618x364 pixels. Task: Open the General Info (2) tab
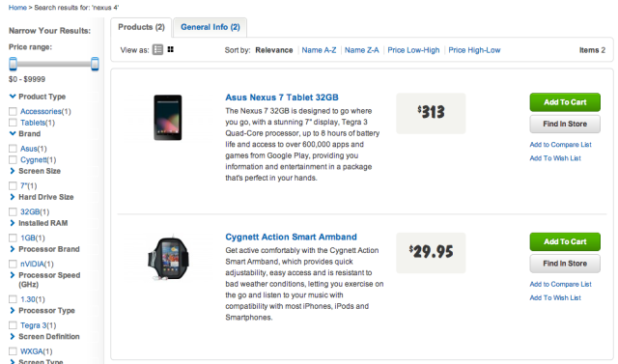point(211,27)
